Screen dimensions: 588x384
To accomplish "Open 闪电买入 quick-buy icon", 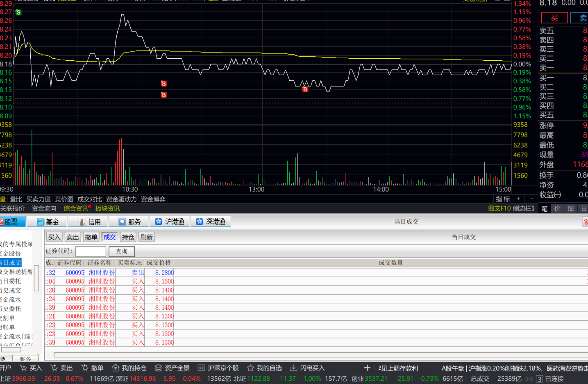I will (293, 368).
